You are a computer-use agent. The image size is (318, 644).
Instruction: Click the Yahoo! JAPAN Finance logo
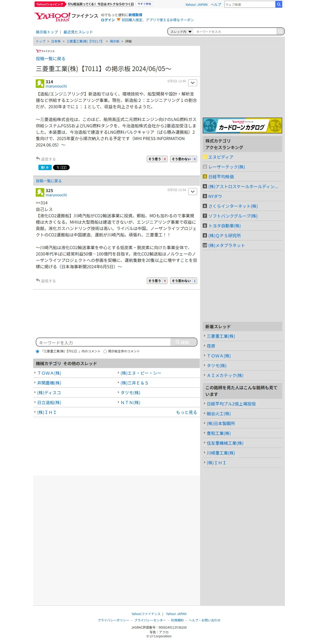coord(66,17)
